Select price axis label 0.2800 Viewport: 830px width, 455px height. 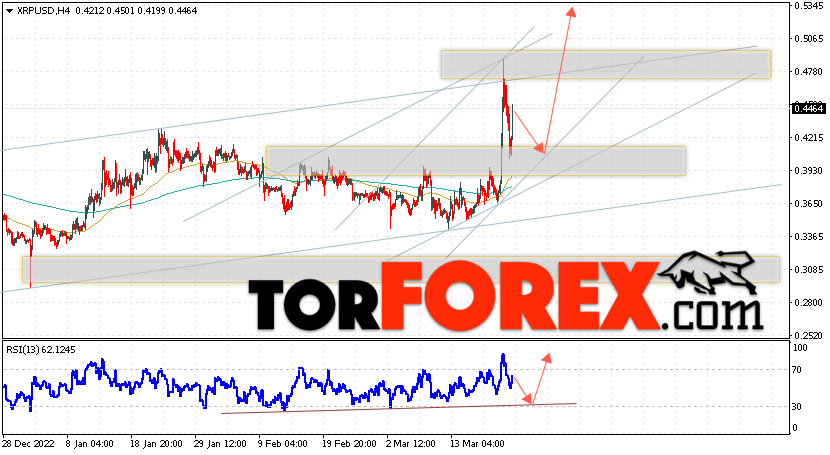point(809,303)
